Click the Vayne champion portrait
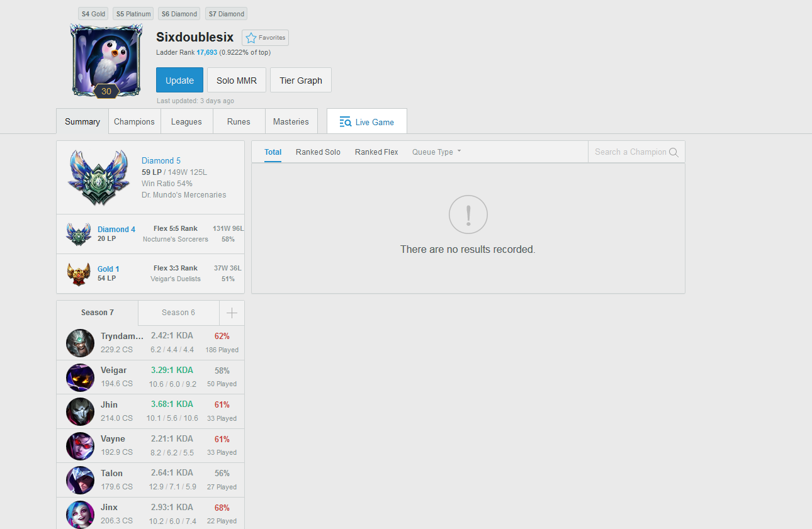The width and height of the screenshot is (812, 529). pos(80,446)
